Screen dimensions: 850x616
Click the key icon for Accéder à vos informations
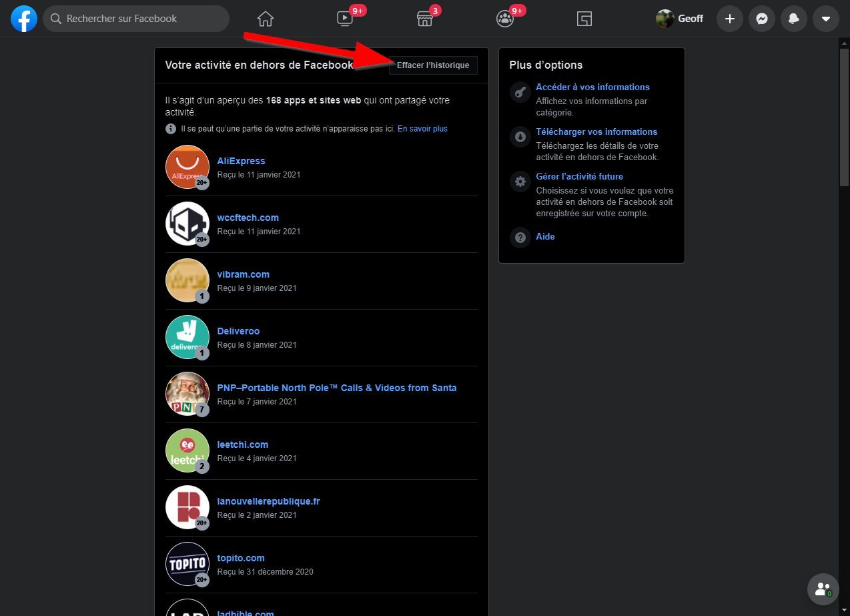tap(520, 92)
